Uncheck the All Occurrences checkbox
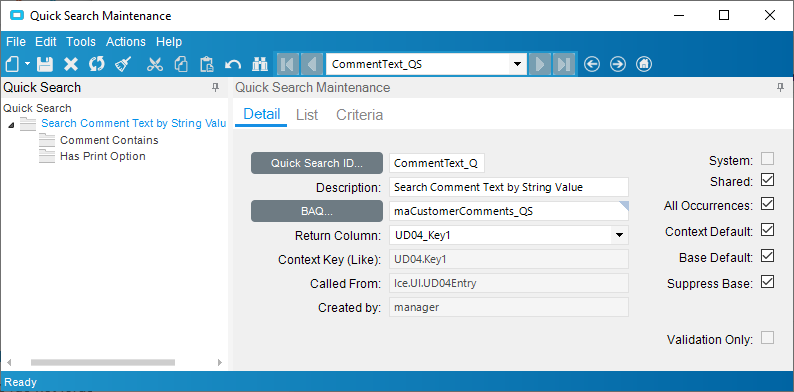The width and height of the screenshot is (794, 392). (768, 204)
